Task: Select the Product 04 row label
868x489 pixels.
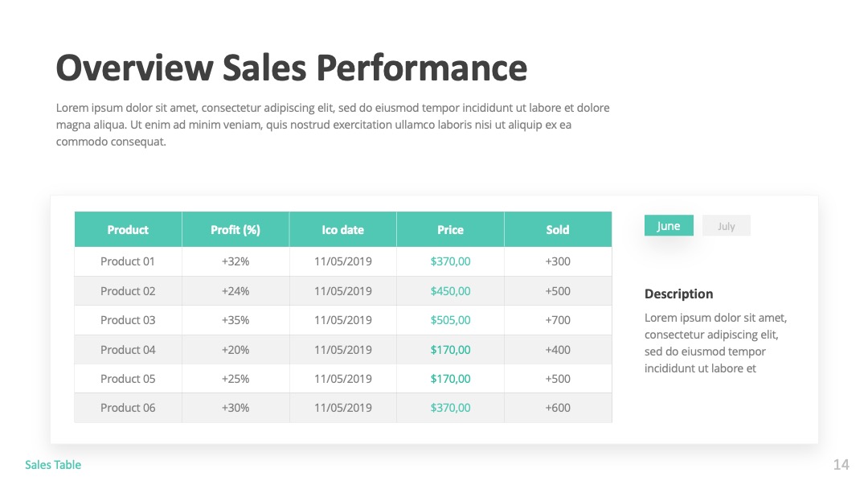Action: coord(128,349)
